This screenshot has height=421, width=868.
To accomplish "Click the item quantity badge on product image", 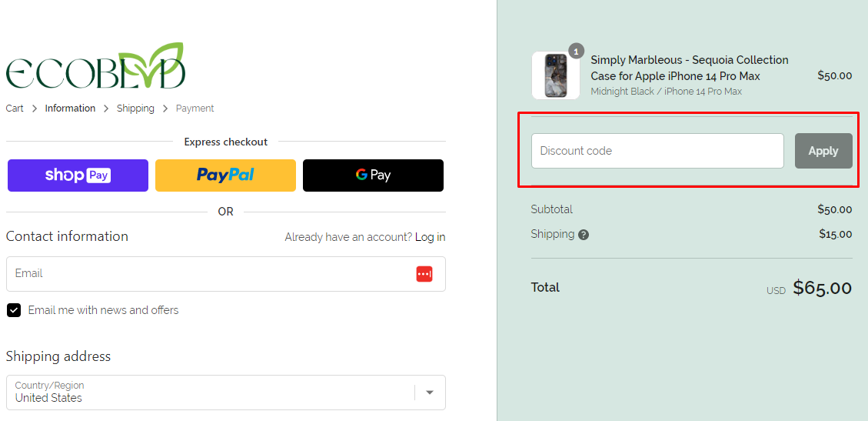I will pos(577,51).
